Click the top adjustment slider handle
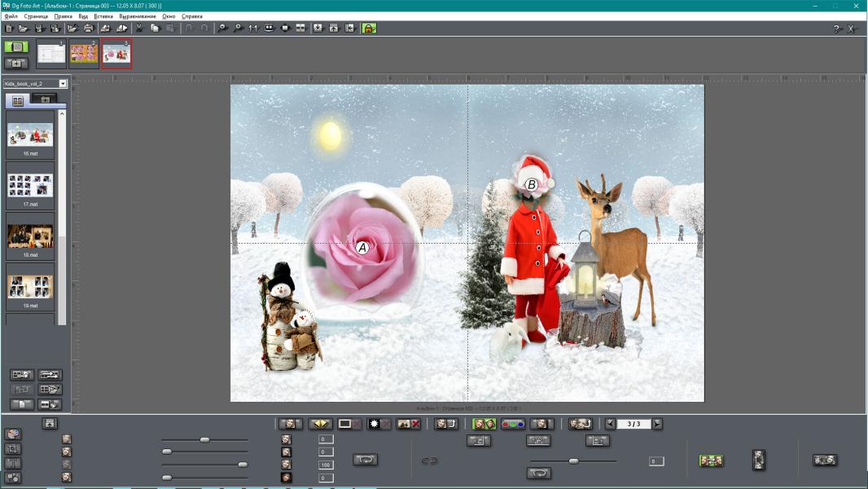This screenshot has height=489, width=868. tap(204, 440)
